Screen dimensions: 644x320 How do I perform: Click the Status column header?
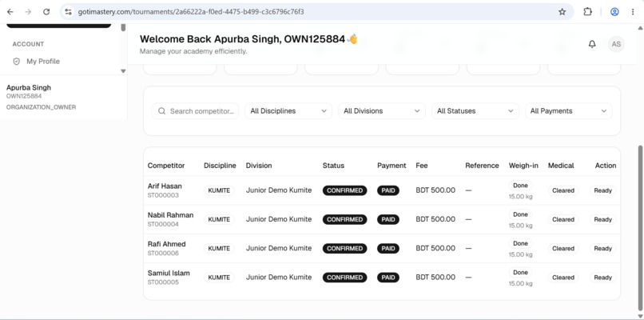click(333, 166)
